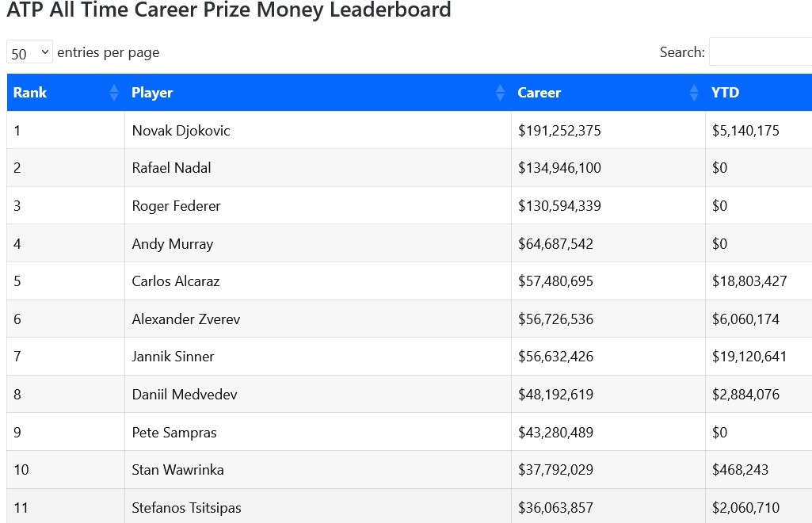Click Andy Murray's career earnings $64,687,542
Viewport: 812px width, 523px height.
pyautogui.click(x=555, y=244)
